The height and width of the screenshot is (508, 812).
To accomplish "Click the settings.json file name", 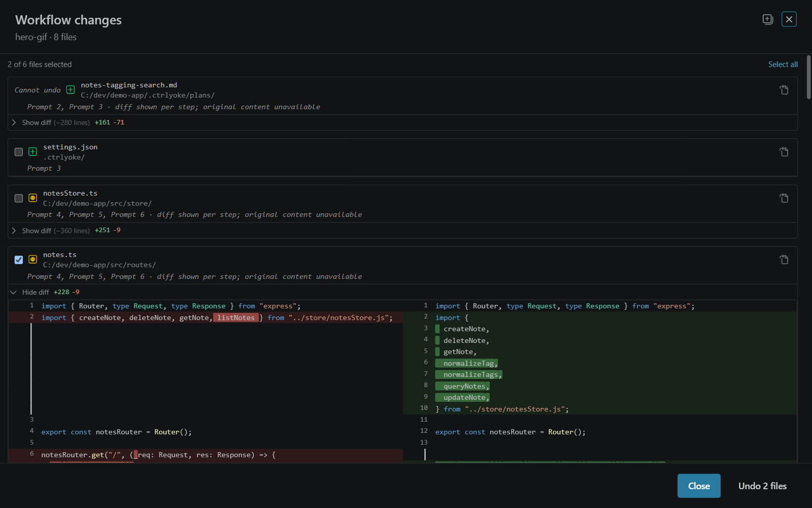I will pyautogui.click(x=70, y=147).
